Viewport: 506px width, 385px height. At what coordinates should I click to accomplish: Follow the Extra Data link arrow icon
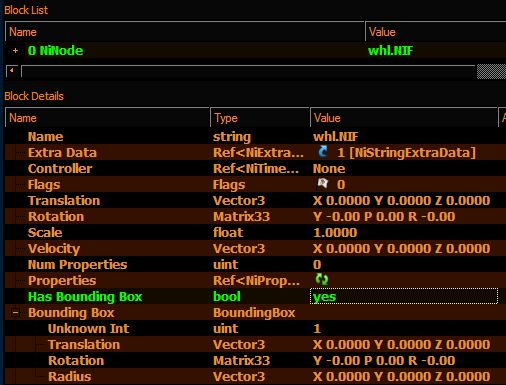[322, 152]
